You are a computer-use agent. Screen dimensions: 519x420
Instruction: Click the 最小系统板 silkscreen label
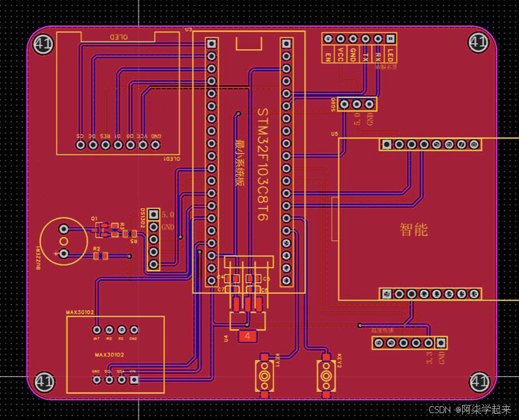click(240, 162)
